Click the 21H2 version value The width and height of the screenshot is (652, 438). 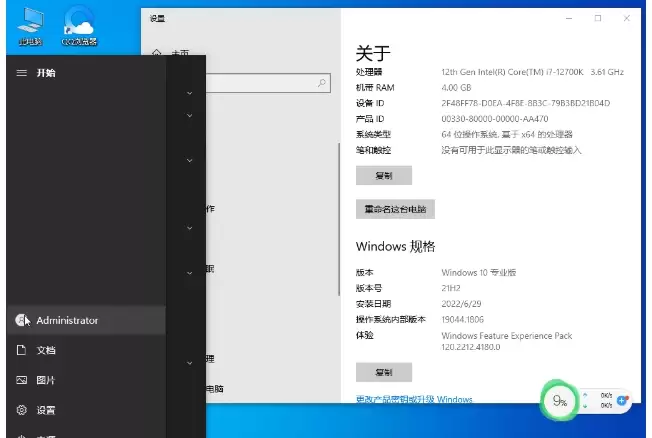(x=451, y=288)
